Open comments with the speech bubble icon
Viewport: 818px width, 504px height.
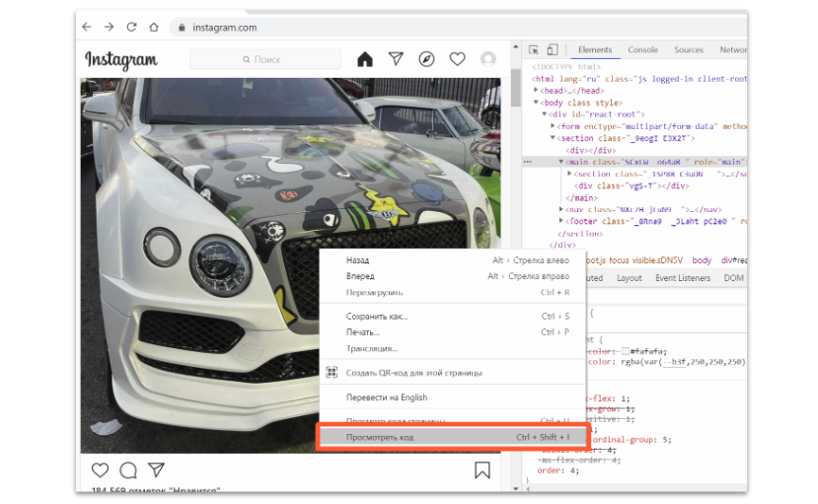pos(128,470)
